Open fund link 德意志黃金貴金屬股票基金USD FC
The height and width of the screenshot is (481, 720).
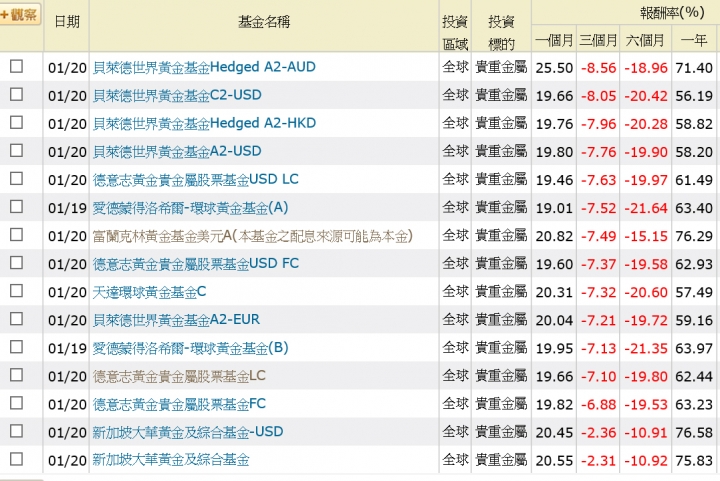[196, 264]
